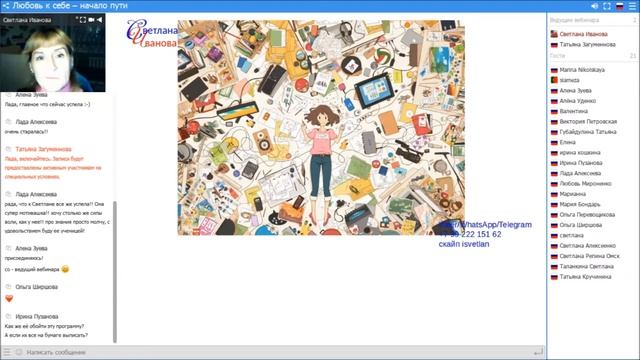
Task: Expand Светлана Иванова's video to fullscreen
Action: click(x=83, y=20)
